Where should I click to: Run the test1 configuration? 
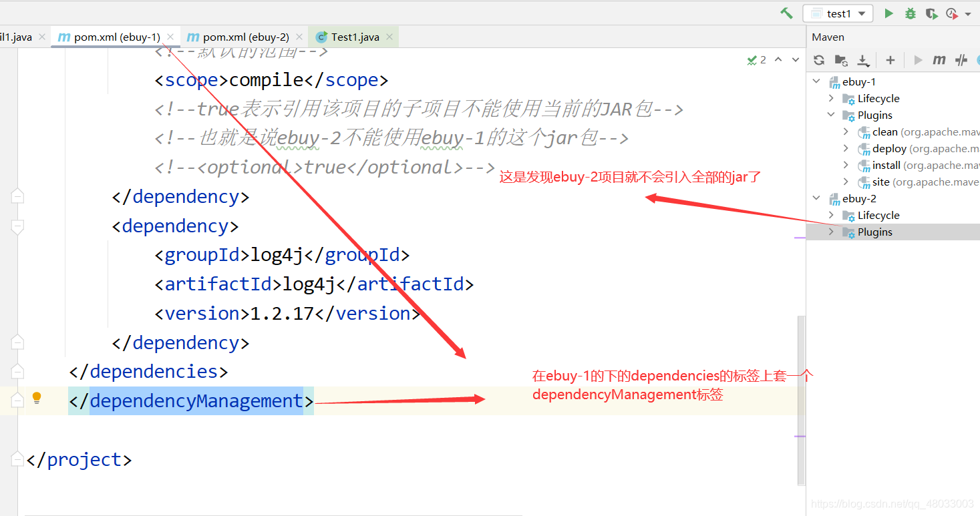tap(888, 13)
